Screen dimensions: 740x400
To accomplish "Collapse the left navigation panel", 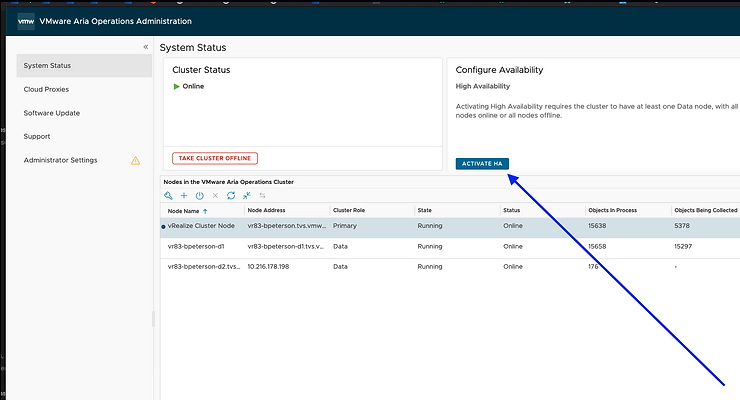I will (x=146, y=47).
